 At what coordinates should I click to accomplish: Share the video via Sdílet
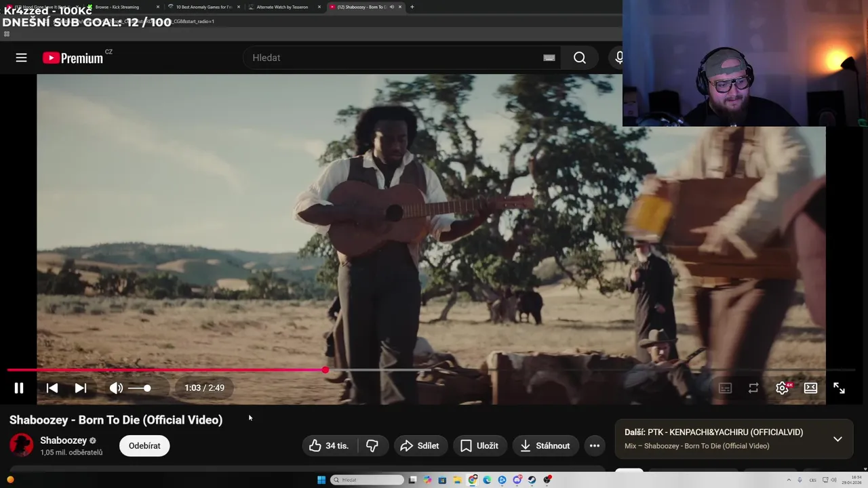(x=420, y=445)
